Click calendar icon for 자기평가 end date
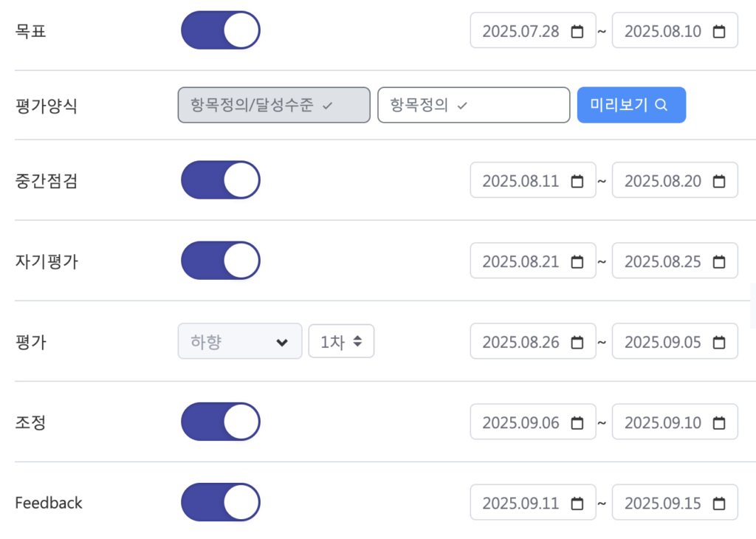Image resolution: width=756 pixels, height=539 pixels. coord(719,261)
